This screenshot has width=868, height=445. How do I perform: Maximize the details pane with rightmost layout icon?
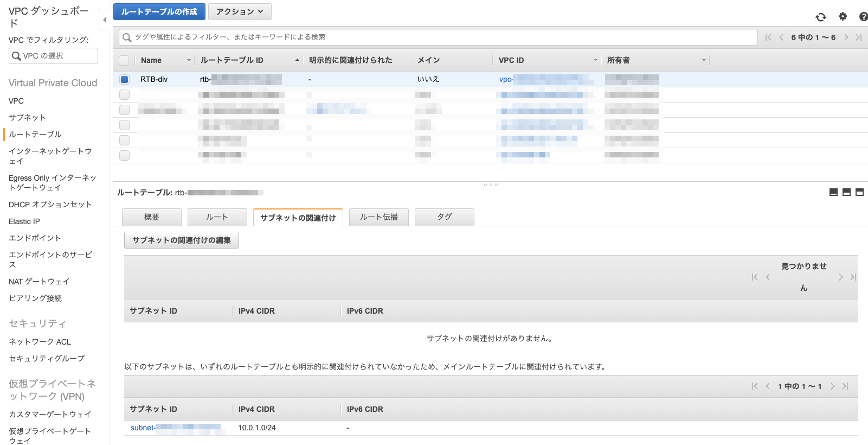860,192
